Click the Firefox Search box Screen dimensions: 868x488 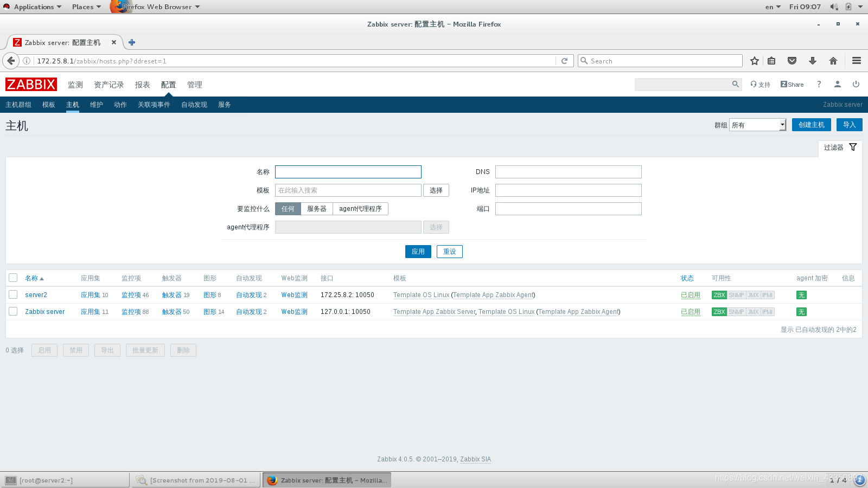(660, 61)
